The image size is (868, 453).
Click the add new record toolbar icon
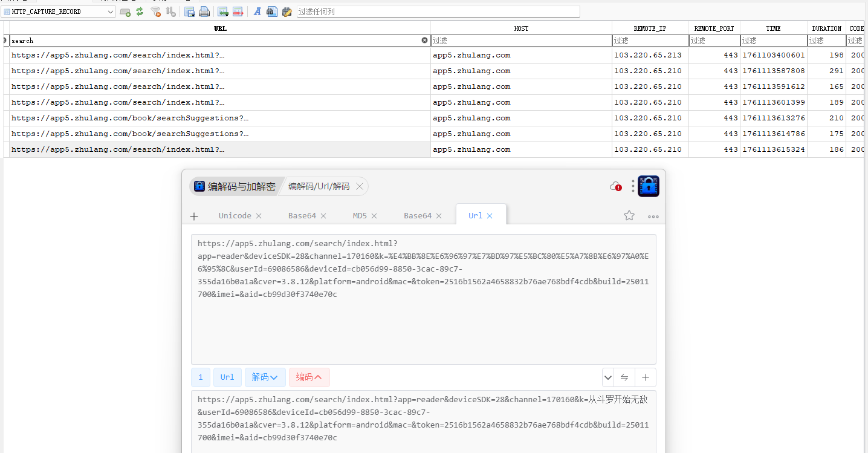tap(125, 11)
